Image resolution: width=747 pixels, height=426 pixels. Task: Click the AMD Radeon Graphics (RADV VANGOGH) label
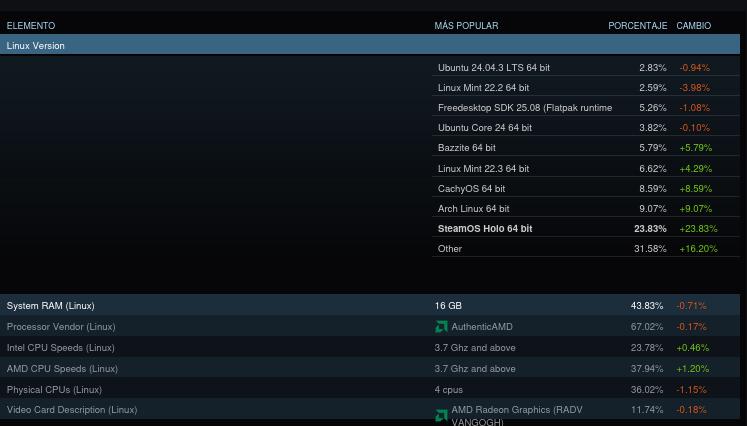coord(516,416)
